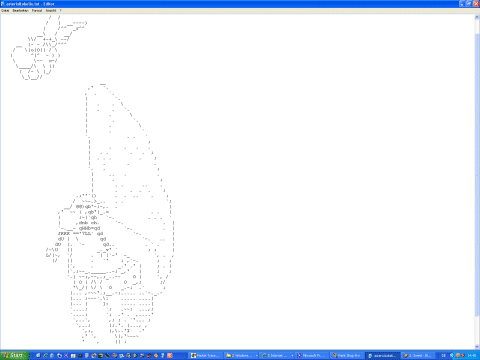The image size is (480, 360).
Task: Click the vertical scrollbar up arrow
Action: pyautogui.click(x=477, y=17)
